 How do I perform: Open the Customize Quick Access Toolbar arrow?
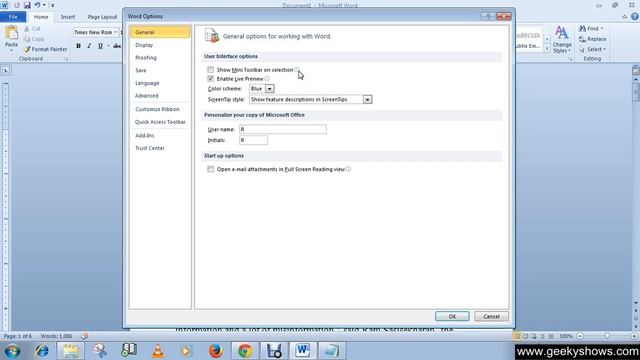coord(52,5)
